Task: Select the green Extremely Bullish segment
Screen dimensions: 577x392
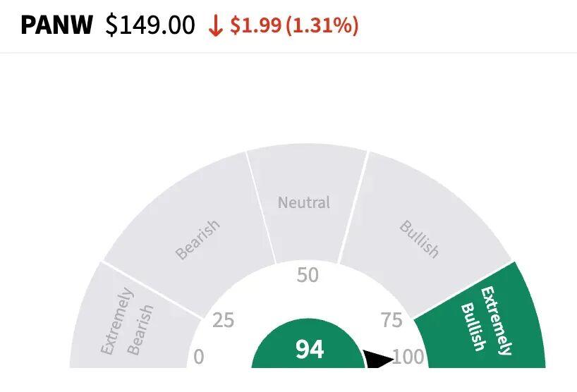Action: [487, 319]
